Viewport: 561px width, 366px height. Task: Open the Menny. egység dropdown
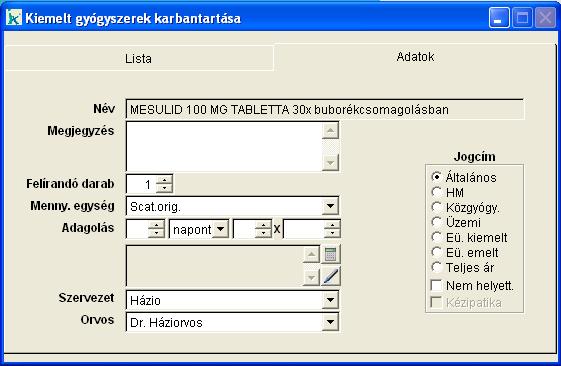[x=330, y=206]
